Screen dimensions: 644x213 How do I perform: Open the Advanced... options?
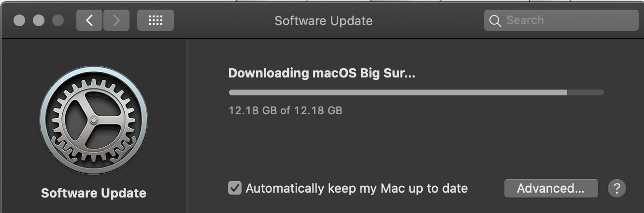point(551,188)
